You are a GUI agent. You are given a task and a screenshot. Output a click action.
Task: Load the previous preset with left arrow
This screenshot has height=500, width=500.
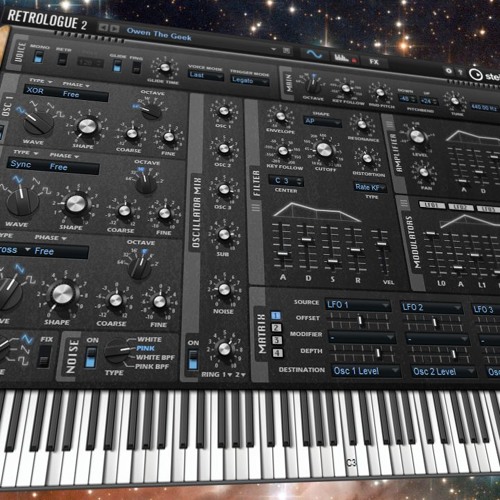(104, 28)
